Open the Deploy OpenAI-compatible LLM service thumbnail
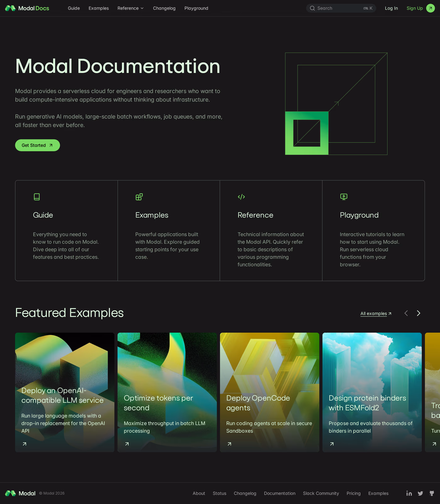Image resolution: width=440 pixels, height=504 pixels. tap(65, 392)
